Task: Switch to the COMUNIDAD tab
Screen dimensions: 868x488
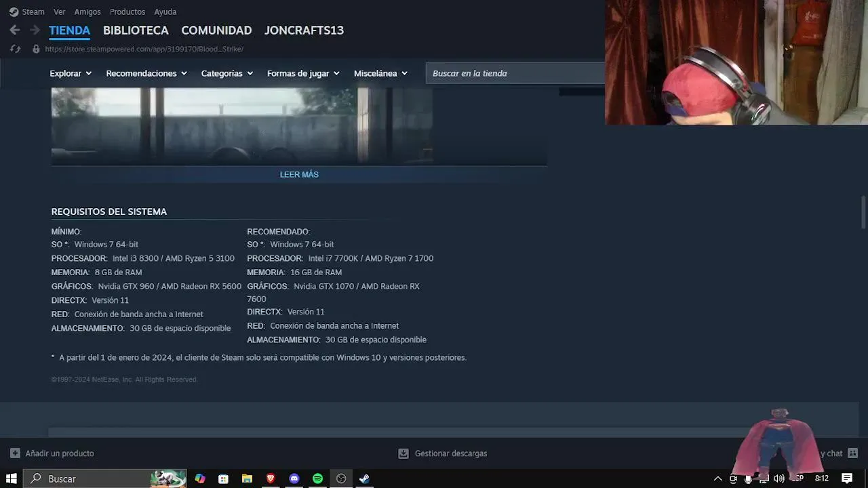Action: pyautogui.click(x=216, y=30)
